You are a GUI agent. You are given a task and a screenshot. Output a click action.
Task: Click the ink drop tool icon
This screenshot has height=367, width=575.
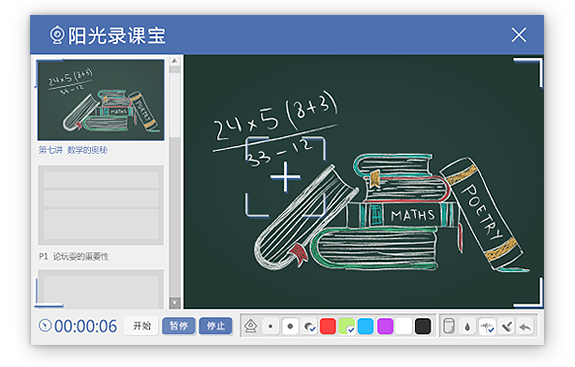coord(468,326)
